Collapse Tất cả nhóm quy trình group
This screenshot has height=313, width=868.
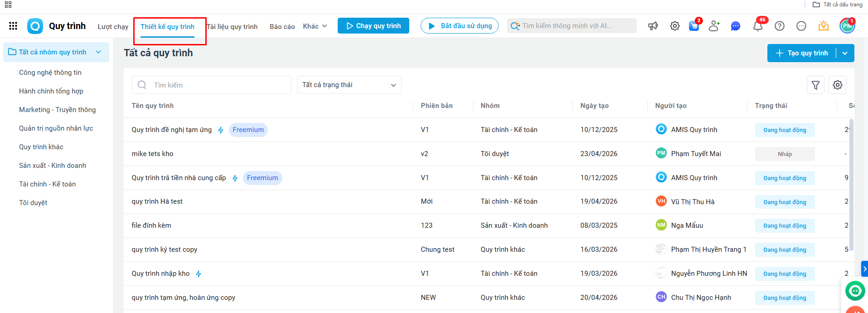pyautogui.click(x=98, y=52)
